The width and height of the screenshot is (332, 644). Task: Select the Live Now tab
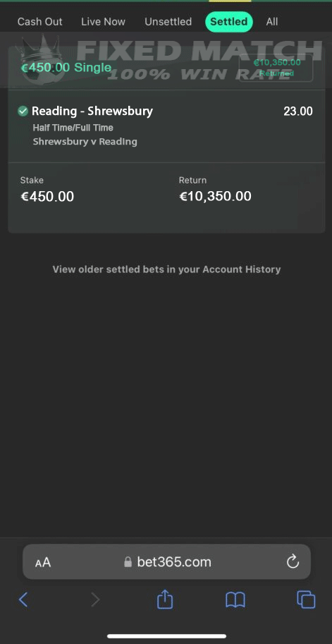pos(103,22)
